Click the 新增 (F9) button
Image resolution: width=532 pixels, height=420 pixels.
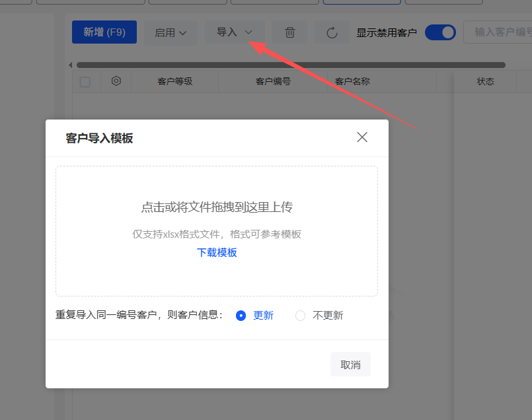[104, 32]
